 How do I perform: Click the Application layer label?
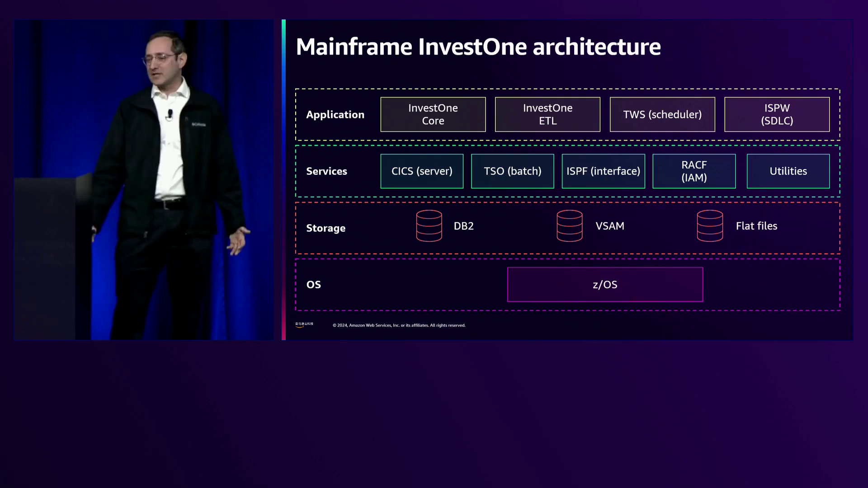(x=335, y=115)
